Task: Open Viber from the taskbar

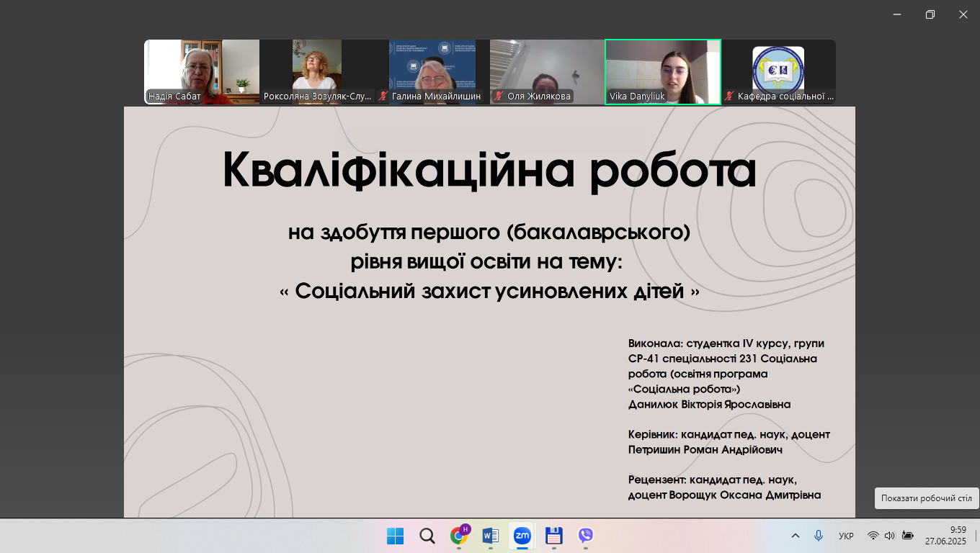Action: pyautogui.click(x=585, y=536)
